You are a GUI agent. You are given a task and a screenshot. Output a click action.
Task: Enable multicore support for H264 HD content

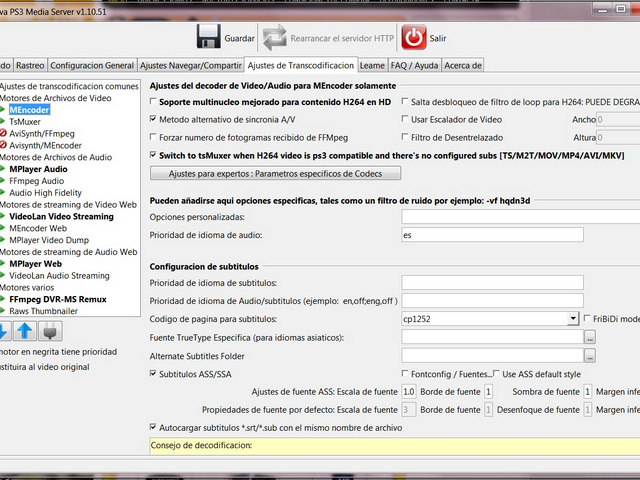(153, 102)
